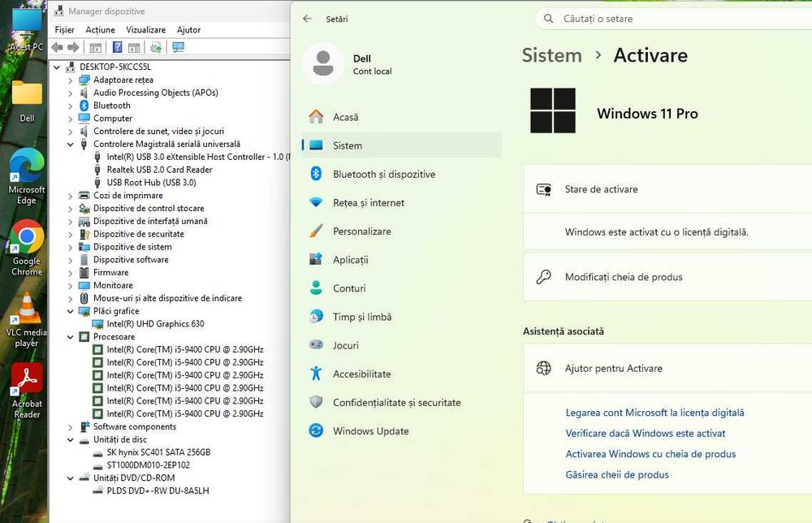Expand the Software components node

(x=71, y=427)
